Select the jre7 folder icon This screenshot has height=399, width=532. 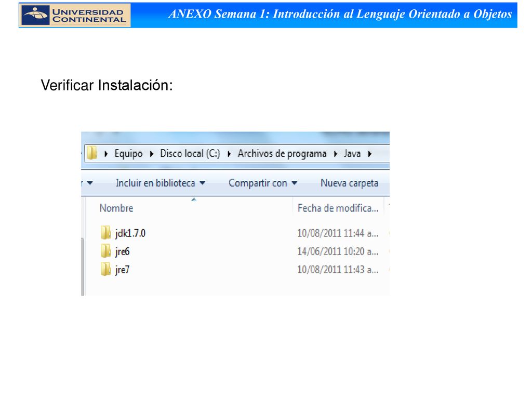(x=106, y=270)
